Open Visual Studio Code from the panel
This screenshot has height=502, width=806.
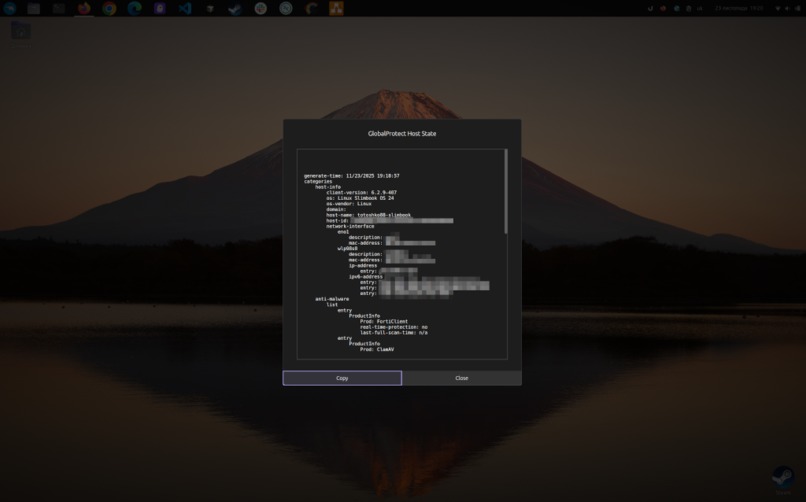[185, 8]
